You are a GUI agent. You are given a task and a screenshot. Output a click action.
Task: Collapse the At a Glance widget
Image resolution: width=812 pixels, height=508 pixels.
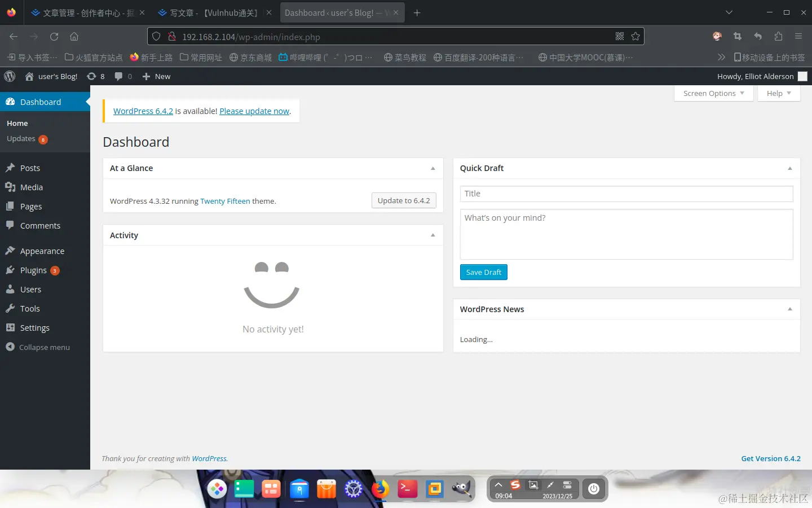pos(433,168)
